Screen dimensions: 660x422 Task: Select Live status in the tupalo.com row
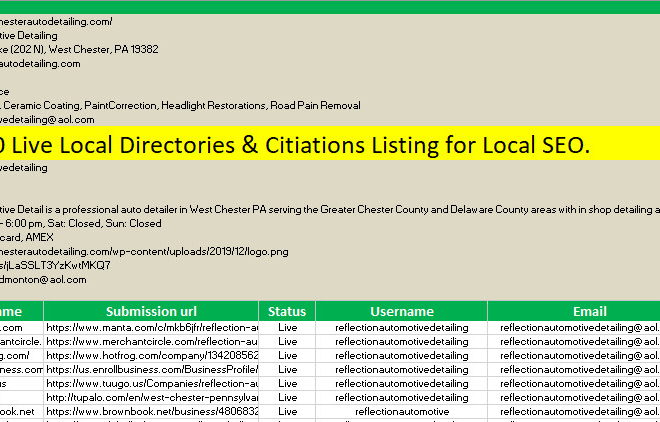pyautogui.click(x=287, y=397)
